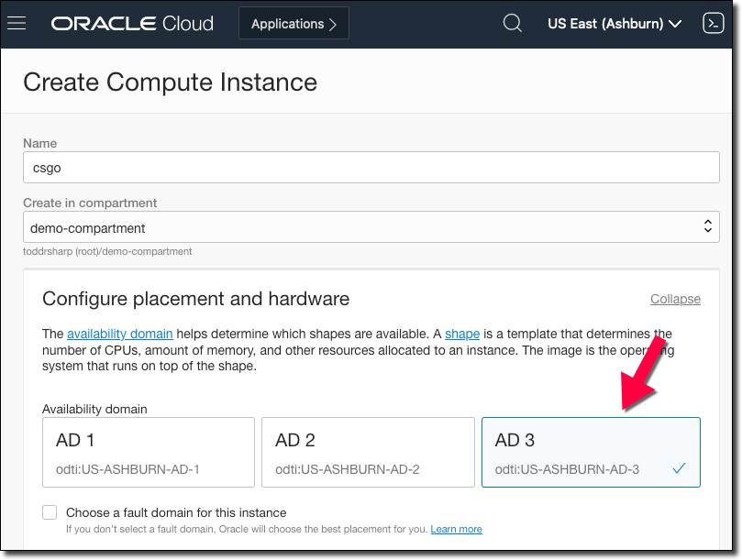Click the Learn more link
This screenshot has width=742, height=560.
(x=456, y=529)
